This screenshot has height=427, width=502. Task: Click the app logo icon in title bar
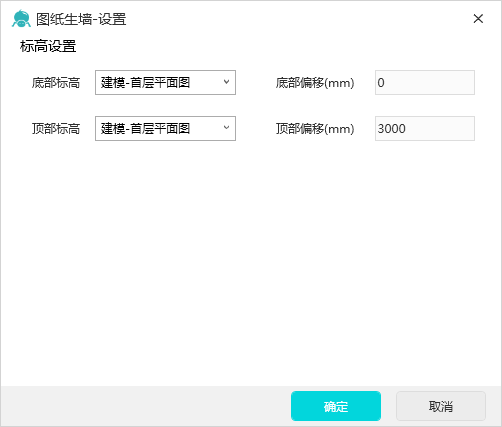coord(21,18)
